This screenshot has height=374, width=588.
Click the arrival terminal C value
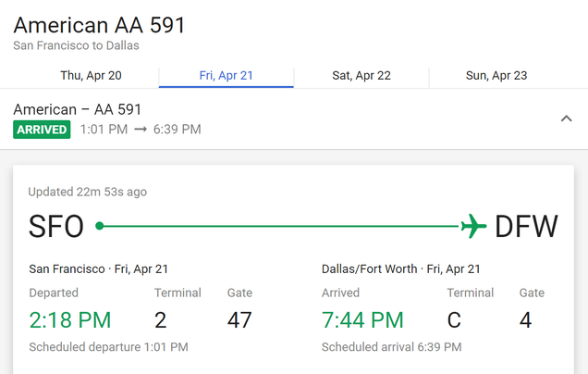(454, 320)
